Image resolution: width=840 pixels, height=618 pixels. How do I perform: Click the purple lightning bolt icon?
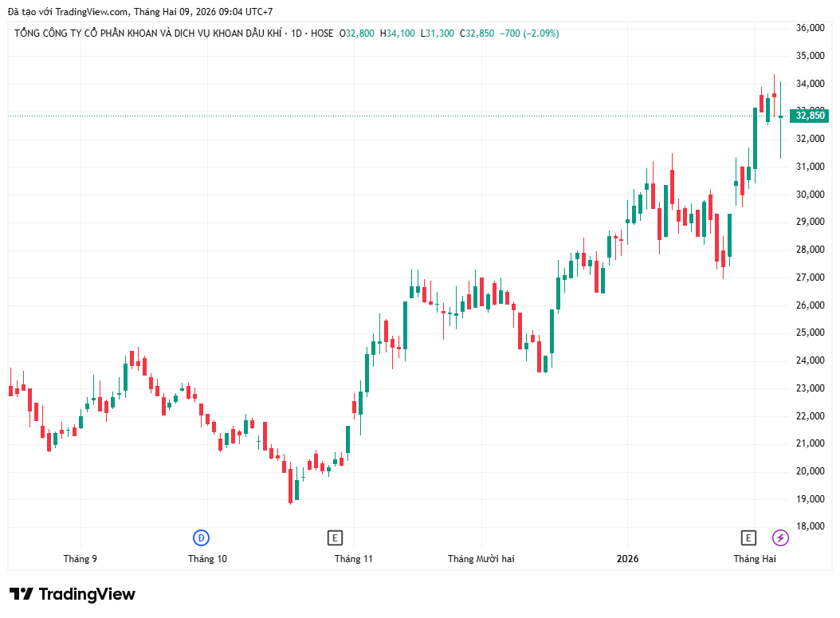coord(781,537)
